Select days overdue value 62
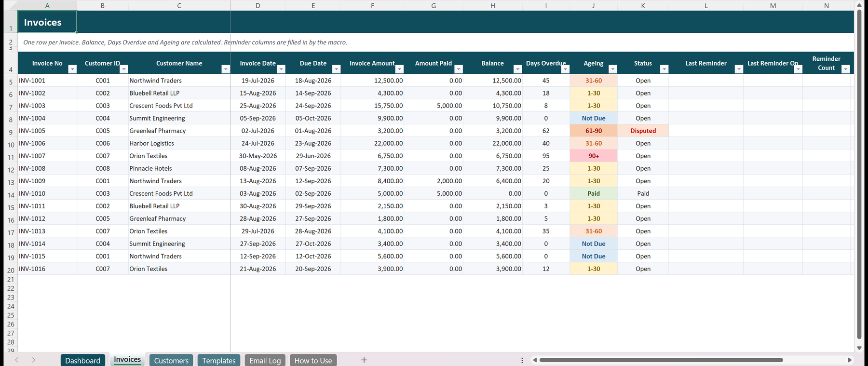Image resolution: width=868 pixels, height=366 pixels. click(x=546, y=131)
